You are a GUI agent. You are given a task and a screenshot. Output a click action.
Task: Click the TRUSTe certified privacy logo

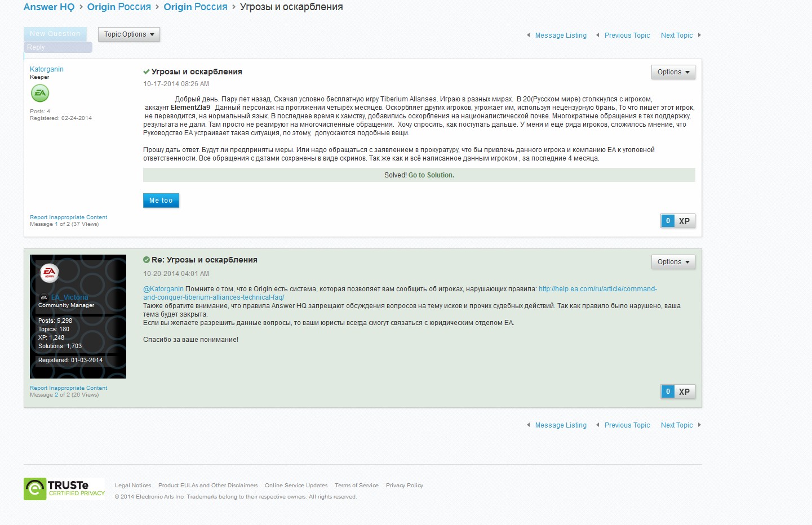coord(64,488)
